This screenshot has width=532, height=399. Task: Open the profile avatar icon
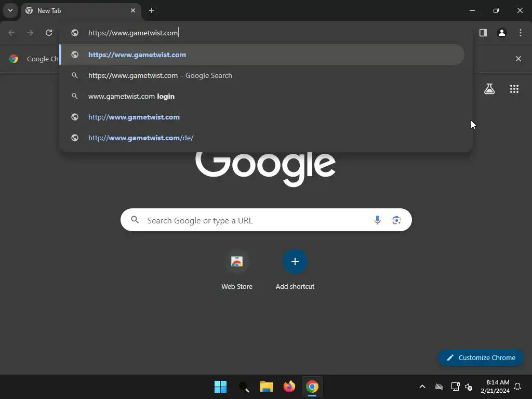(x=502, y=33)
